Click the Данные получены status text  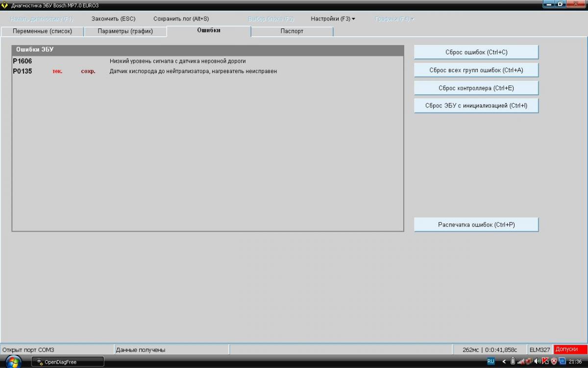[x=141, y=350]
